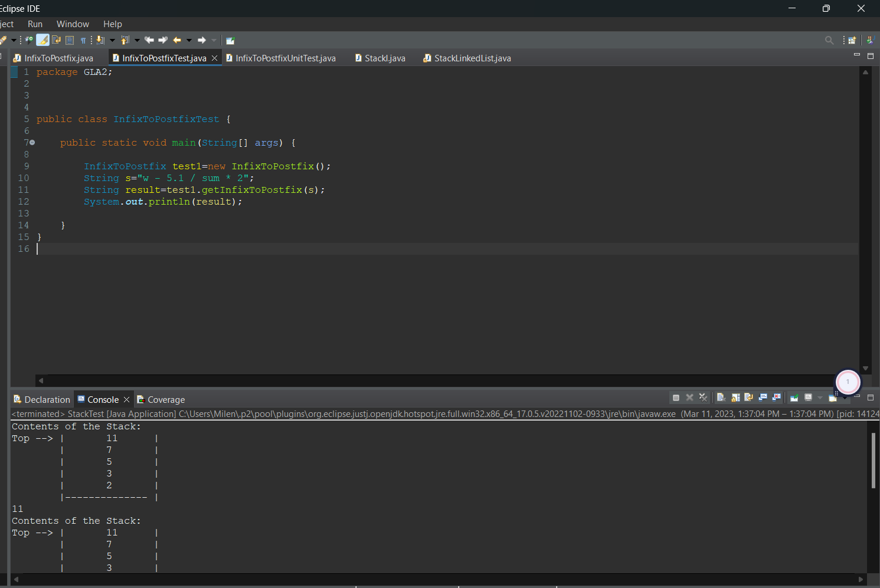The image size is (880, 588).
Task: Pin the Console view
Action: coord(794,398)
